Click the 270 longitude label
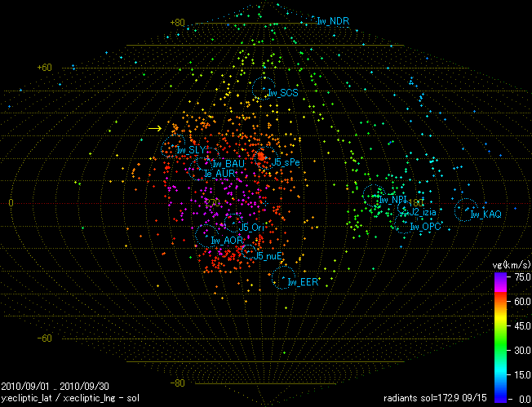This screenshot has width=532, height=407. pos(213,203)
